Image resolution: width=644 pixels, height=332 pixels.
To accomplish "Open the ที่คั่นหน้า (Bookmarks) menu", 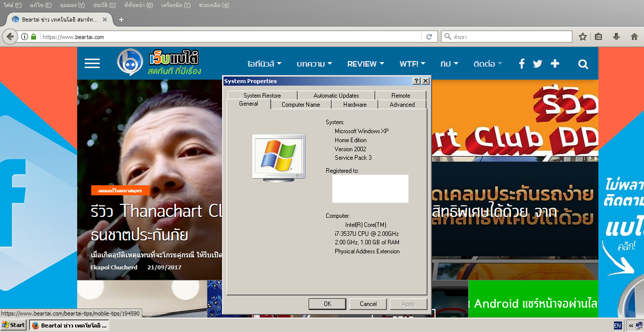I will click(139, 5).
